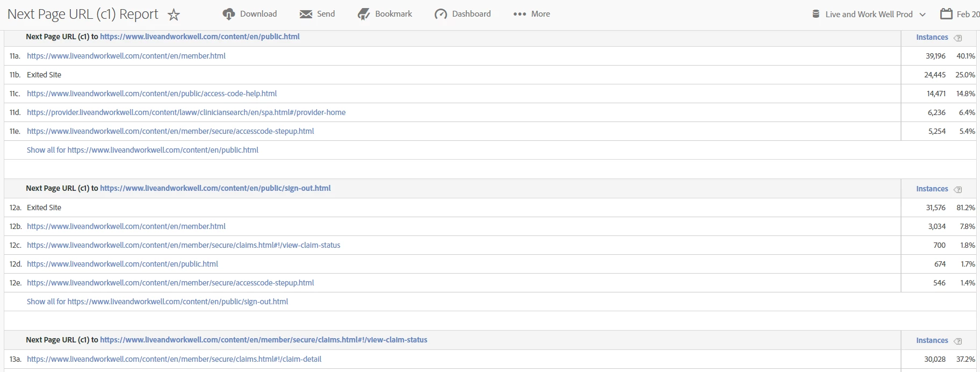
Task: Select 12a Exited Site text
Action: click(x=44, y=208)
